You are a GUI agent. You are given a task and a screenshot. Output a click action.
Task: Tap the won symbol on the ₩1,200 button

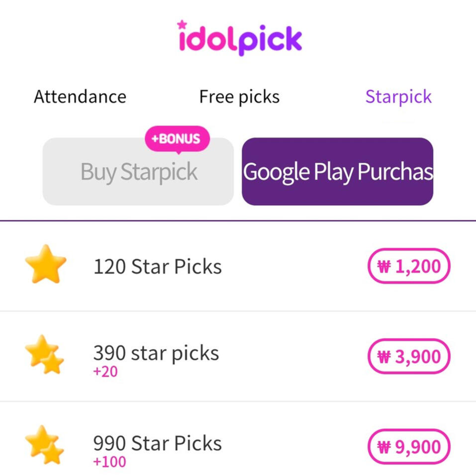384,267
